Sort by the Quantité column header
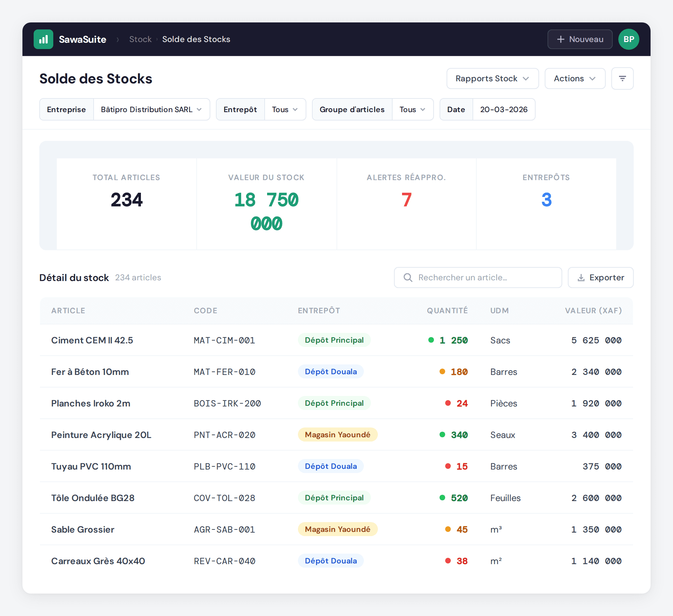Image resolution: width=673 pixels, height=616 pixels. pyautogui.click(x=447, y=310)
